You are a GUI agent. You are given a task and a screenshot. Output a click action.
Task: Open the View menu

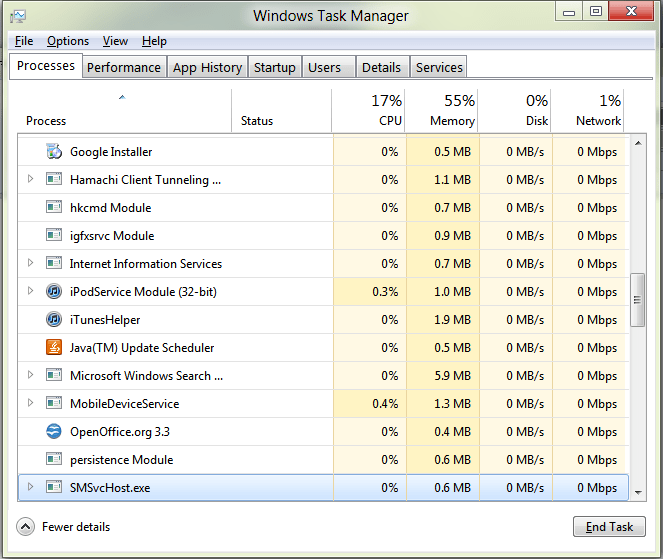click(x=115, y=41)
